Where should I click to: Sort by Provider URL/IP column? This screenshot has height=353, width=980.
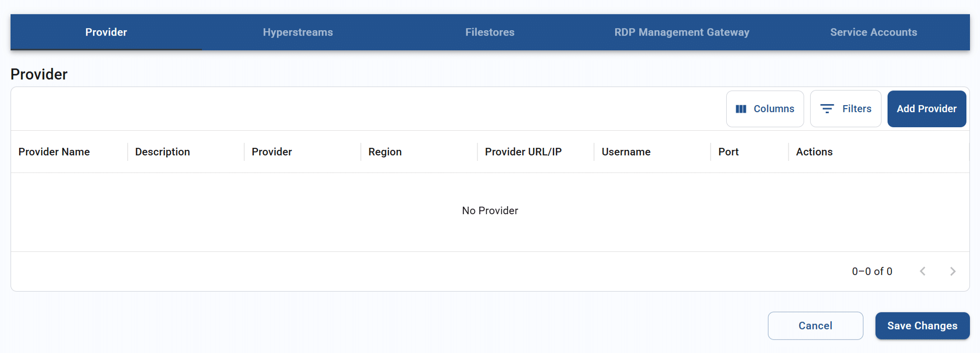523,152
